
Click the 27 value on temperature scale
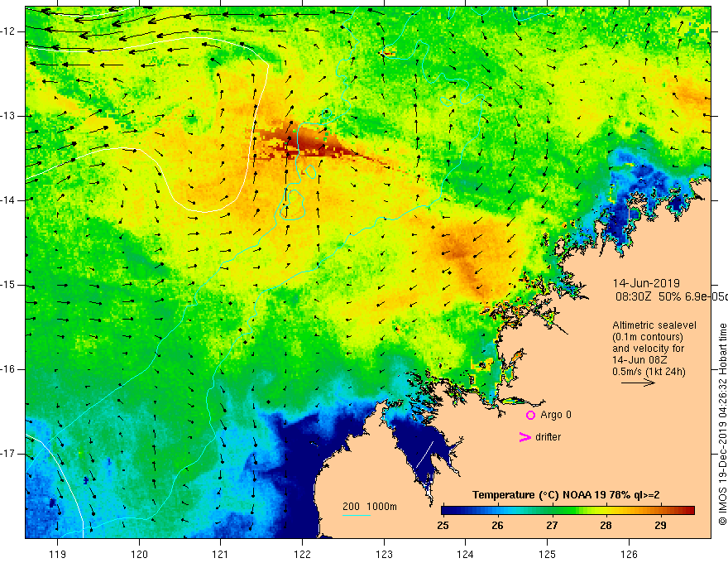click(552, 526)
